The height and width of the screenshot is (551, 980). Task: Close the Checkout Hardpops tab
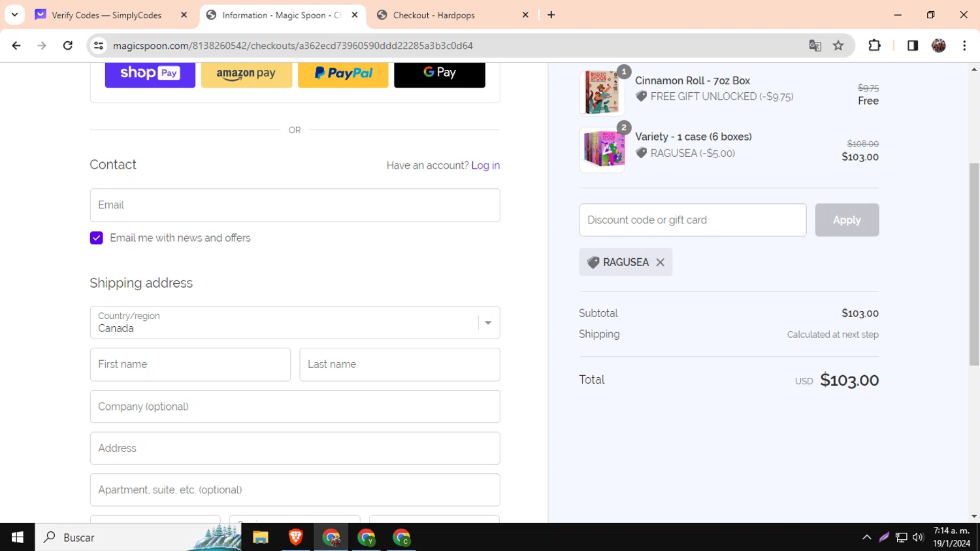tap(525, 15)
